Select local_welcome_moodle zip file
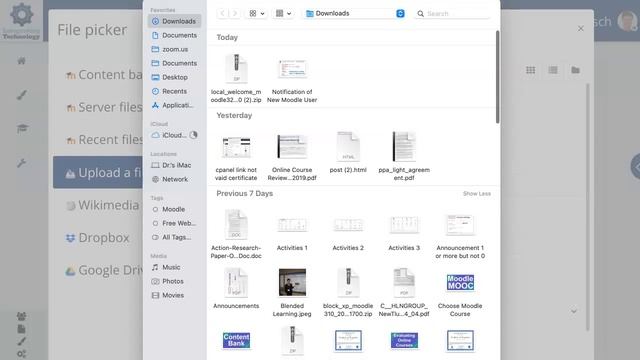This screenshot has height=360, width=640. click(x=236, y=78)
